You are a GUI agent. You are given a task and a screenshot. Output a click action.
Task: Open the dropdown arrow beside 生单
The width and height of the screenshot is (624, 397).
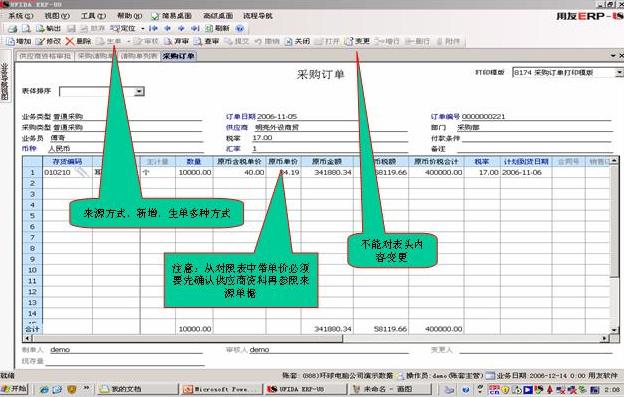(129, 41)
